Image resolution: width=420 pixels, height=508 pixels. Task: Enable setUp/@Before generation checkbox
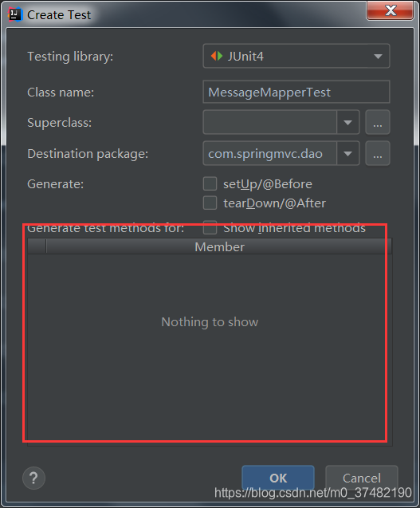point(210,183)
